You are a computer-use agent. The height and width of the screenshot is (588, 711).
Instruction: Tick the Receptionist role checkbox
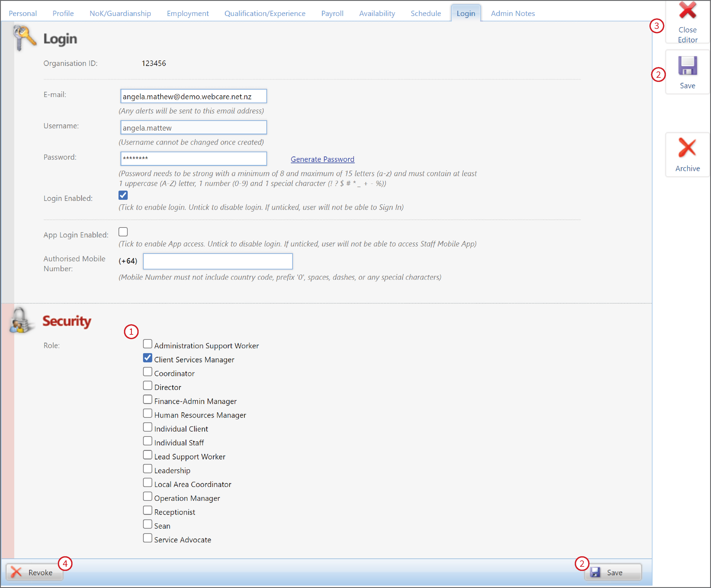[147, 511]
